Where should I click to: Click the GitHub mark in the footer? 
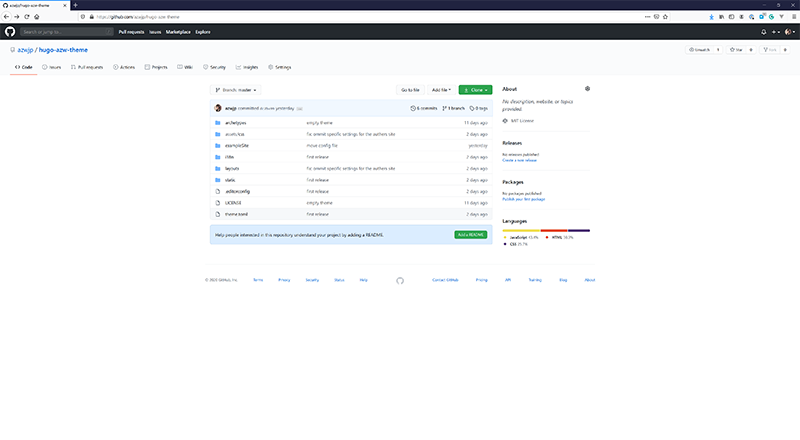(400, 280)
